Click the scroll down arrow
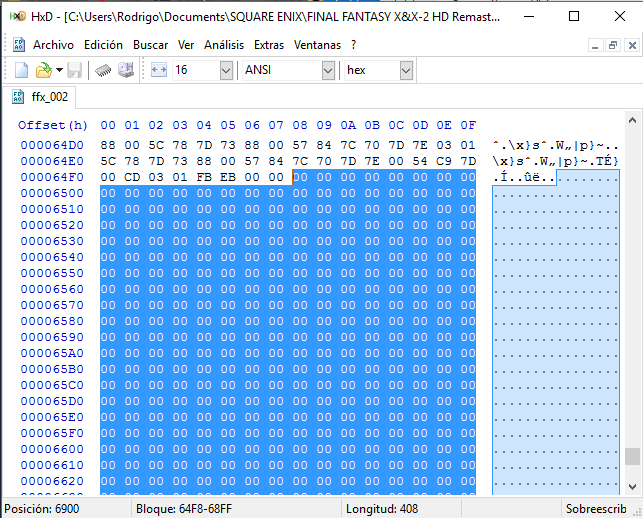The height and width of the screenshot is (518, 643). [x=632, y=487]
